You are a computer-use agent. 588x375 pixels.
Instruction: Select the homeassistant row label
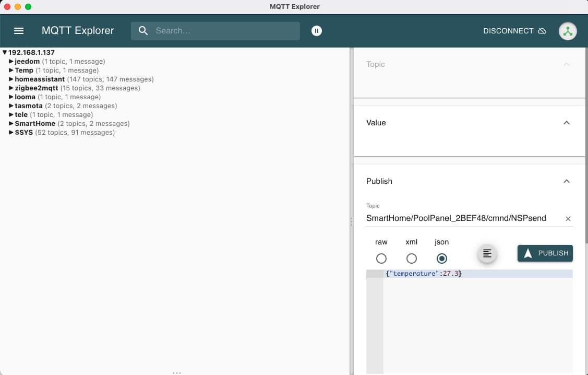(x=40, y=79)
